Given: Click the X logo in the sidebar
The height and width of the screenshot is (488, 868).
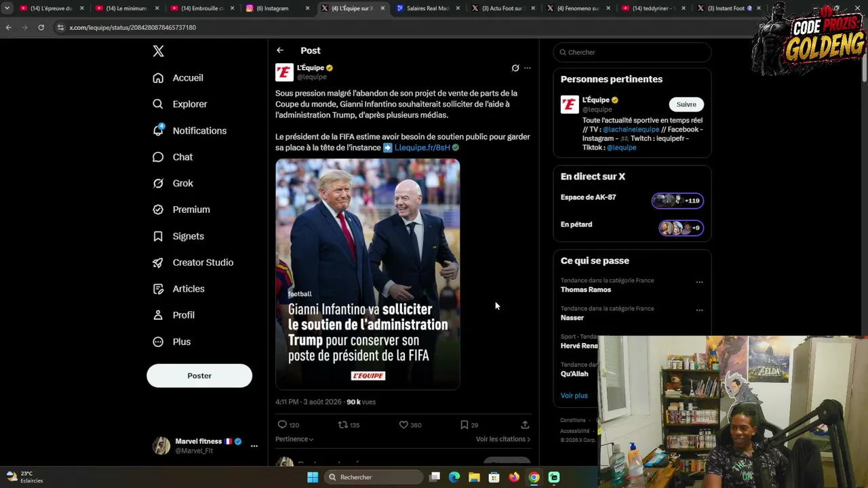Looking at the screenshot, I should 158,51.
